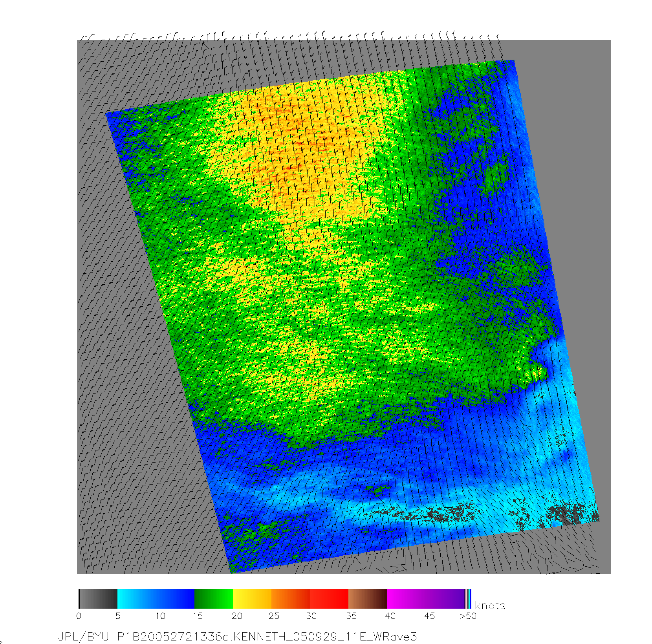Click the '40' scale label
The height and width of the screenshot is (644, 652).
pyautogui.click(x=390, y=616)
